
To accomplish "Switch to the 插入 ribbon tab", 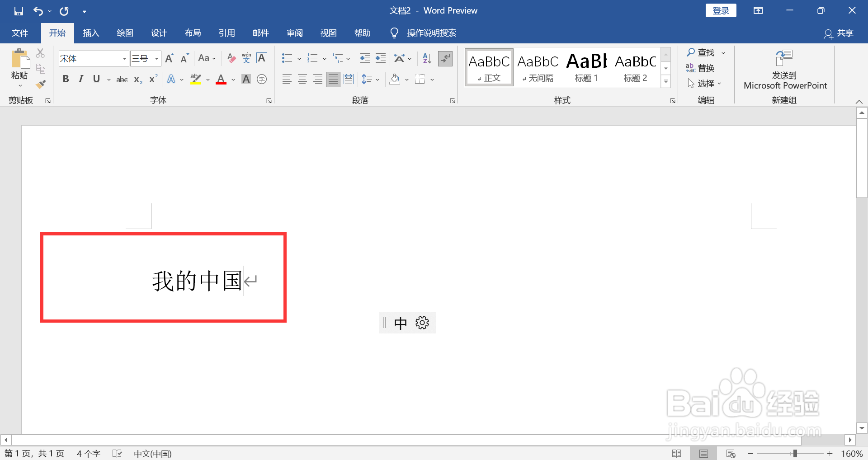I will 91,33.
